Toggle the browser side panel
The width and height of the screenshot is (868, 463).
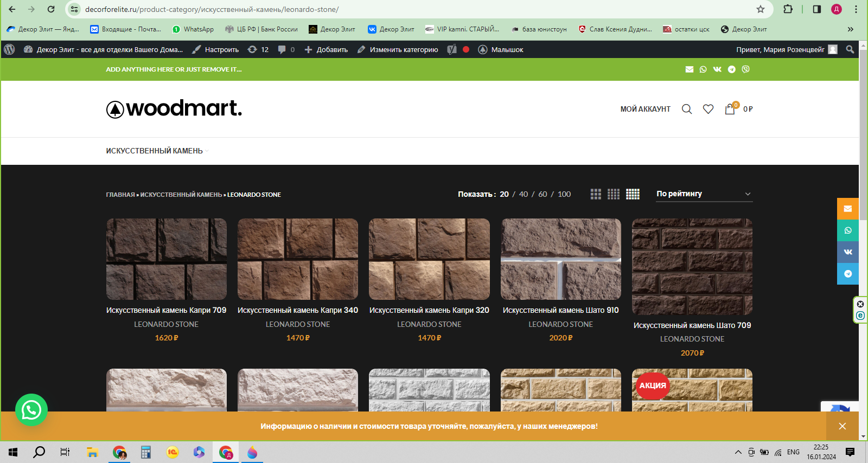(817, 9)
